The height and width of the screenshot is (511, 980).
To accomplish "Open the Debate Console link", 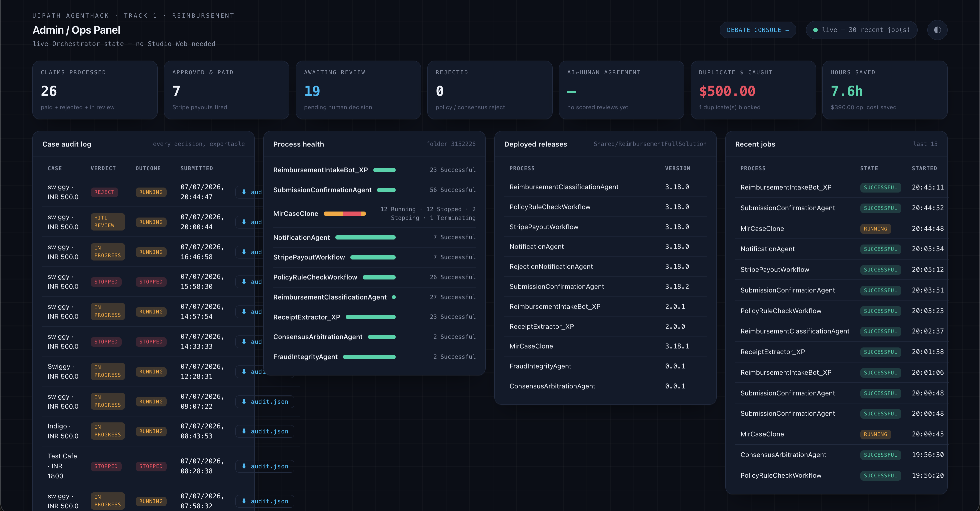I will (x=757, y=30).
